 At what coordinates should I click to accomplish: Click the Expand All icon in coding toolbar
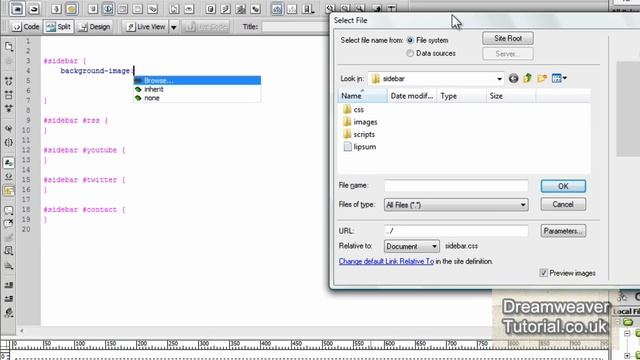(x=9, y=108)
